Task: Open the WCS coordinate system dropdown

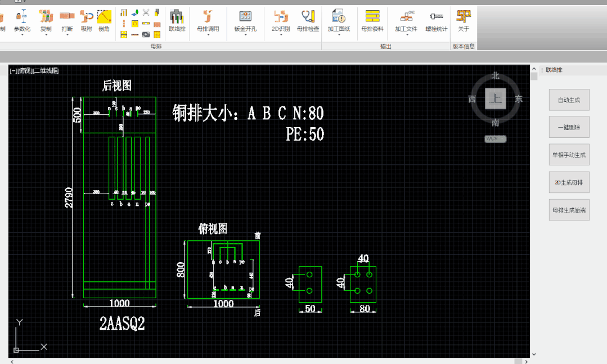Action: 496,138
